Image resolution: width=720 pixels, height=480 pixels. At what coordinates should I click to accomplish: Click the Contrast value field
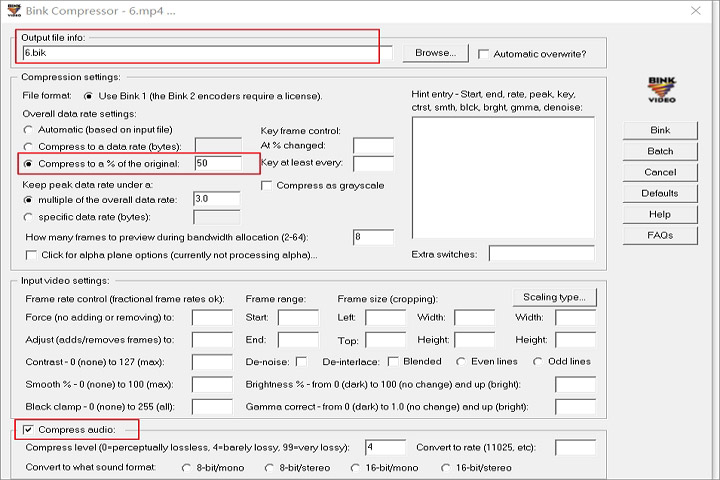coord(212,362)
